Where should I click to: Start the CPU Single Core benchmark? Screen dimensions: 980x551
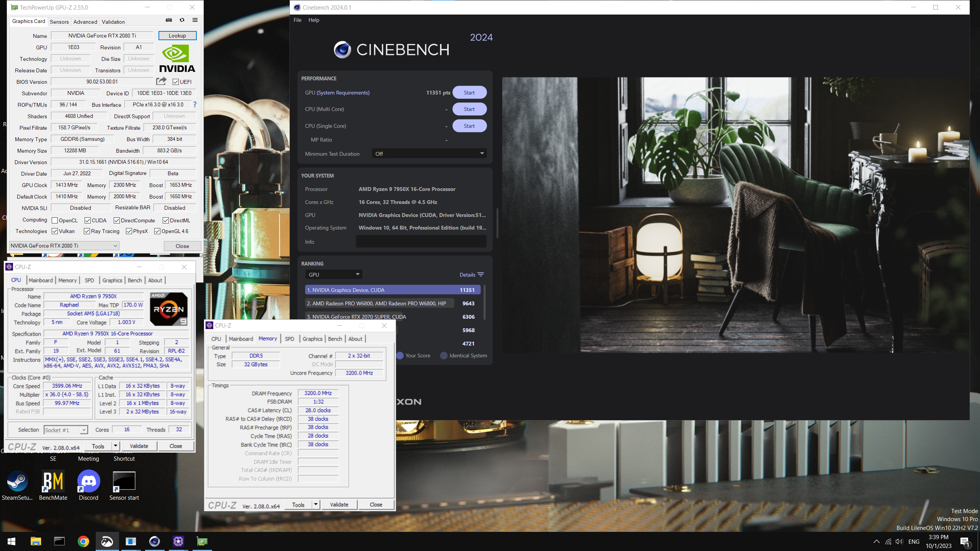pyautogui.click(x=469, y=126)
